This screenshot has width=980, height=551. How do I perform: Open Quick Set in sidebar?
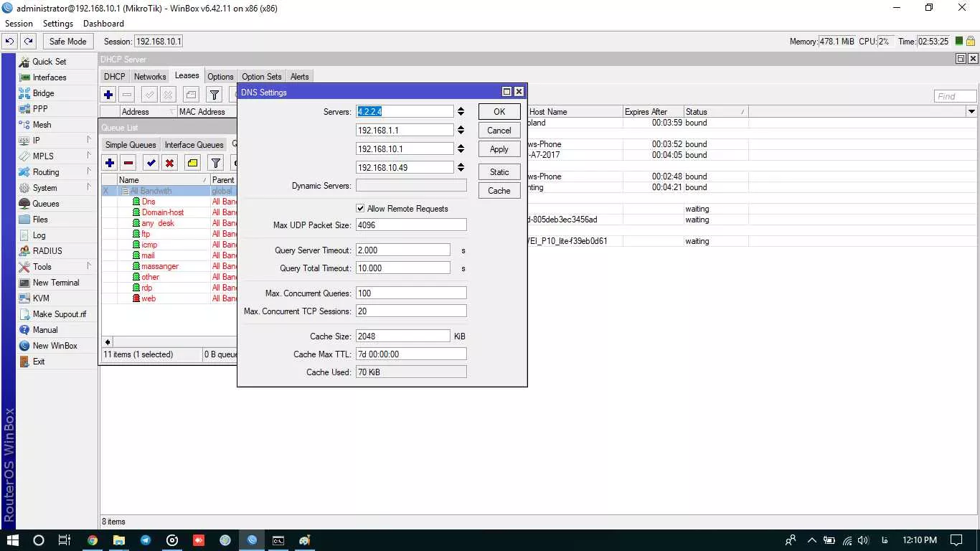pos(49,62)
